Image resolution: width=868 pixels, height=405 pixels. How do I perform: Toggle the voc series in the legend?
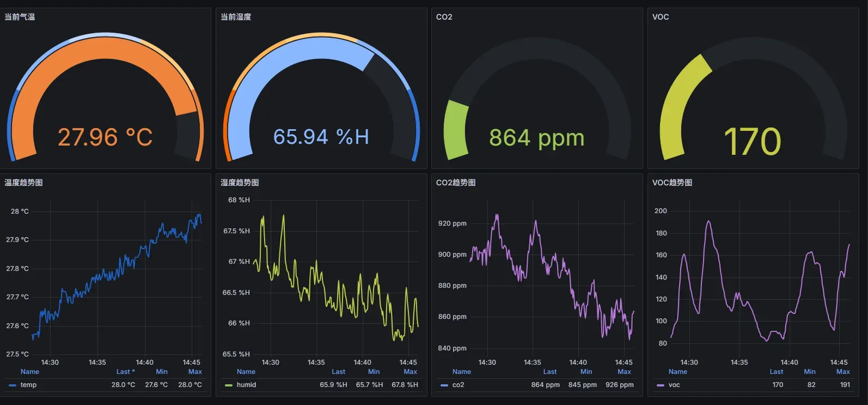[x=674, y=385]
